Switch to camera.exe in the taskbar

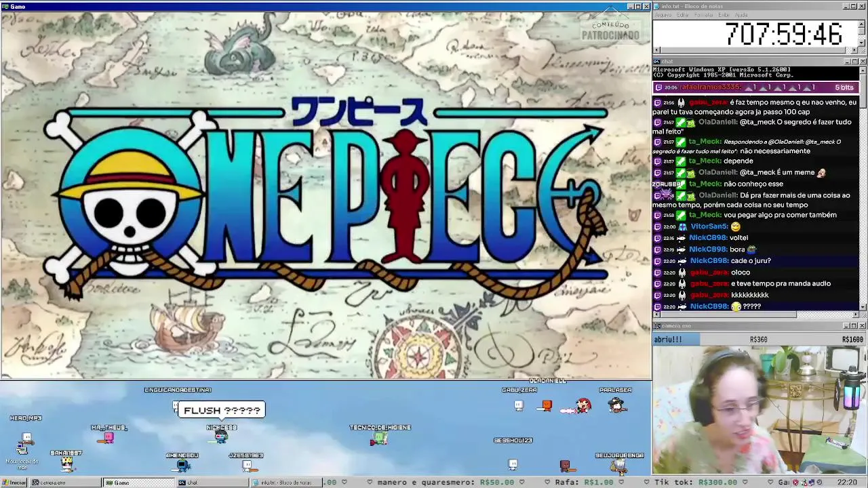click(x=66, y=483)
